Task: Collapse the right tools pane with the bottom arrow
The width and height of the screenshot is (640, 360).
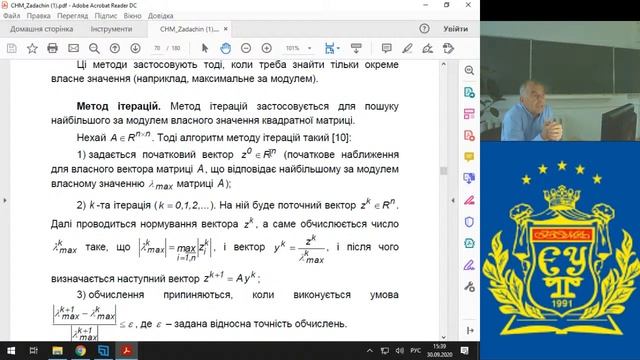Action: coord(470,330)
